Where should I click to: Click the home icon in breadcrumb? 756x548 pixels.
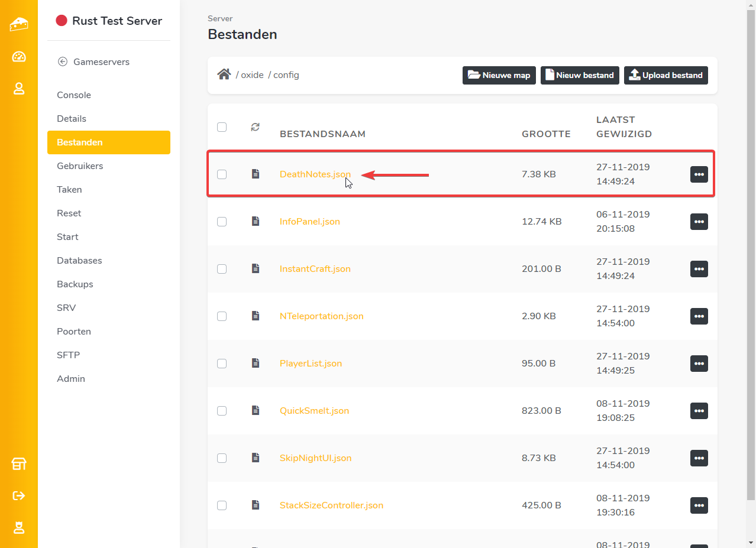[x=224, y=74]
